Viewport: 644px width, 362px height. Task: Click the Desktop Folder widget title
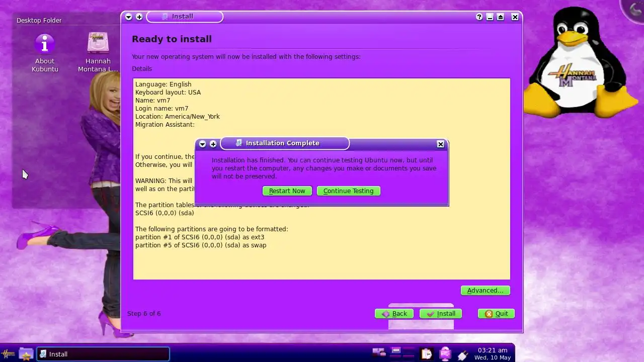pos(39,21)
